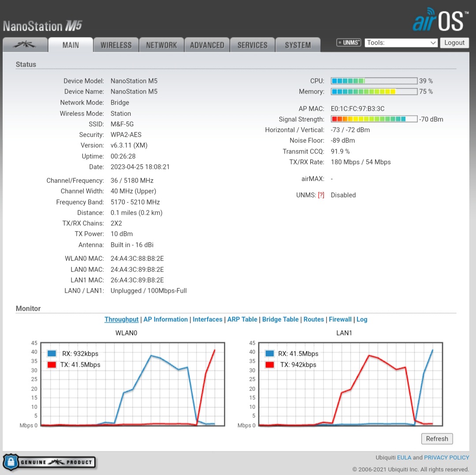Select the TX/RX Chains value 2X2

pyautogui.click(x=116, y=223)
